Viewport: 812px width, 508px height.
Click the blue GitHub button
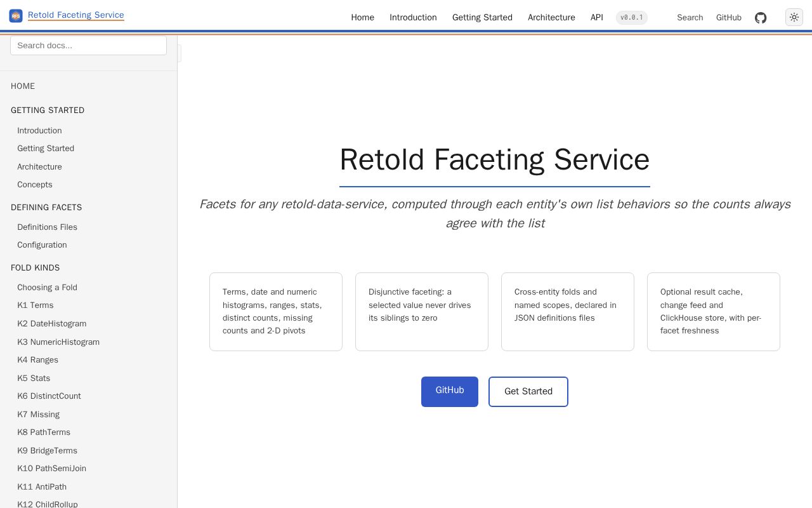[450, 392]
